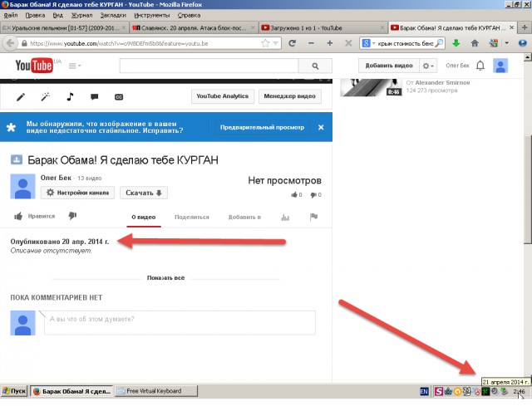
Task: Click the YouTube Analytics button
Action: (222, 96)
